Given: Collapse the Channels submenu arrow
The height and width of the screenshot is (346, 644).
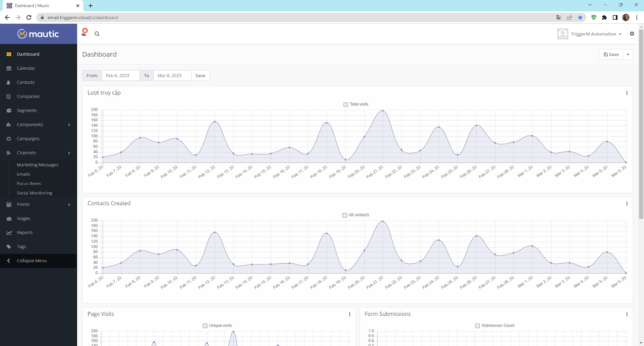Looking at the screenshot, I should pyautogui.click(x=69, y=153).
